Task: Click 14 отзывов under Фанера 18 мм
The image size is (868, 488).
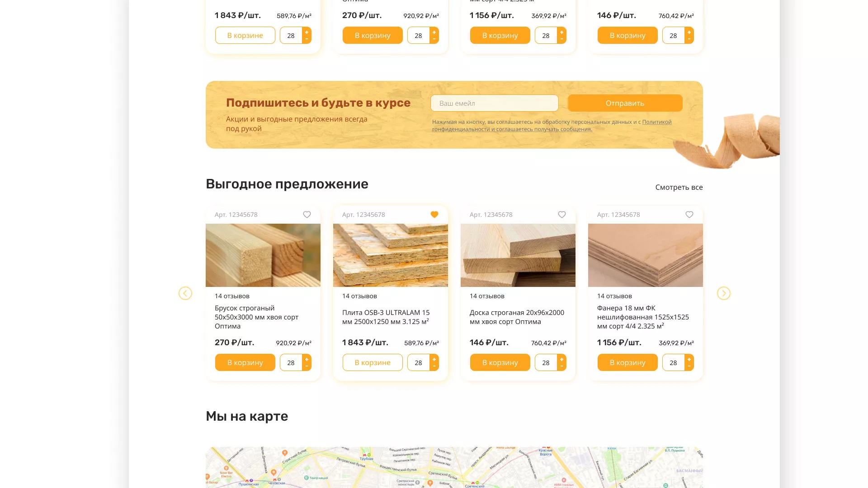Action: click(614, 296)
